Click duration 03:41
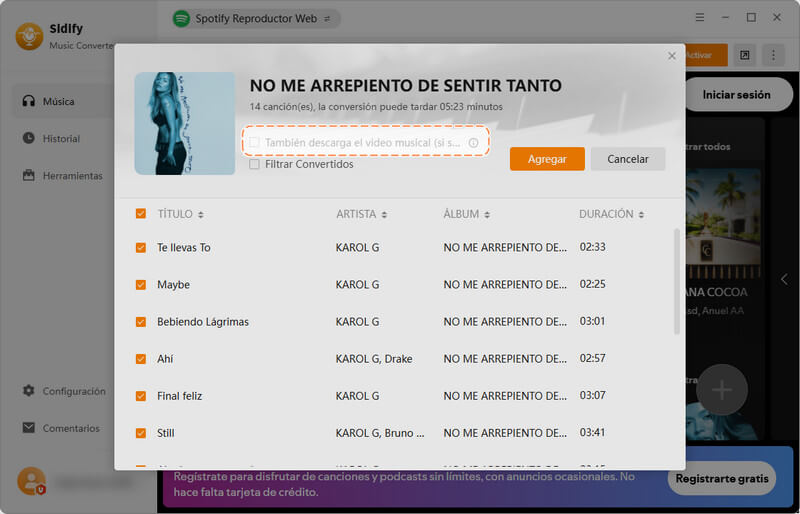Viewport: 800px width, 514px height. tap(592, 433)
